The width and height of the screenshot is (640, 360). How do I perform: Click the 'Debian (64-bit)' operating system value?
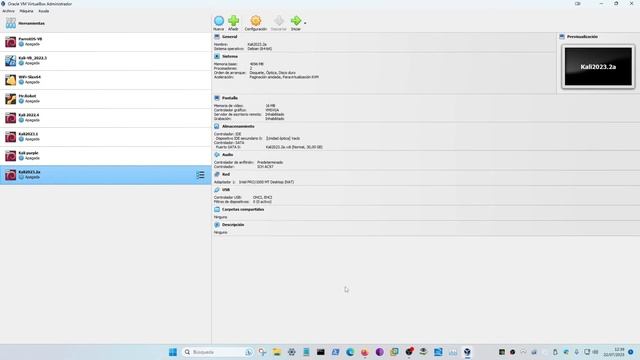[260, 49]
